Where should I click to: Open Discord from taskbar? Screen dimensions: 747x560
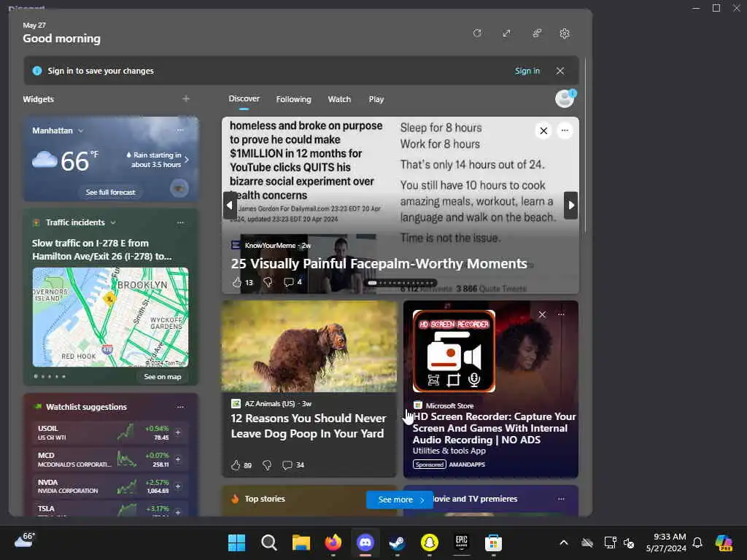click(365, 542)
